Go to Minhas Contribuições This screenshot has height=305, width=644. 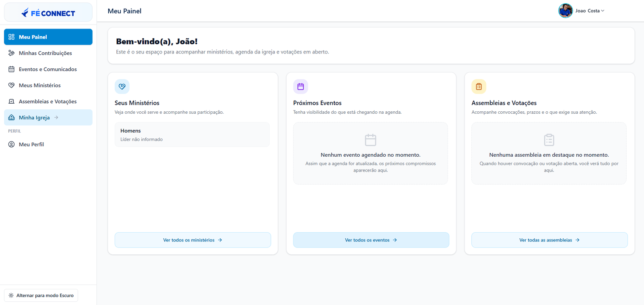click(x=48, y=53)
